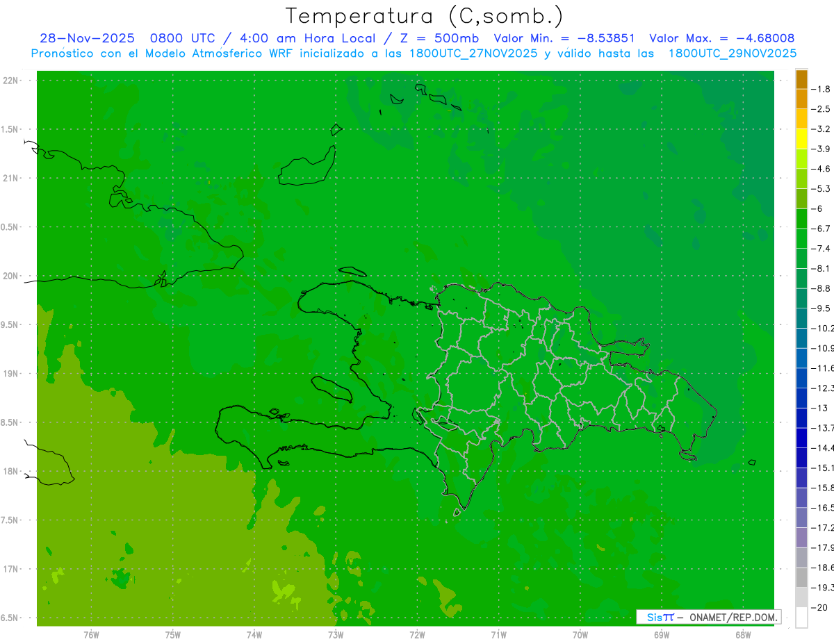Screen dimensions: 834x644
Task: Click the 'Z = 500mb' level text
Action: [x=439, y=39]
